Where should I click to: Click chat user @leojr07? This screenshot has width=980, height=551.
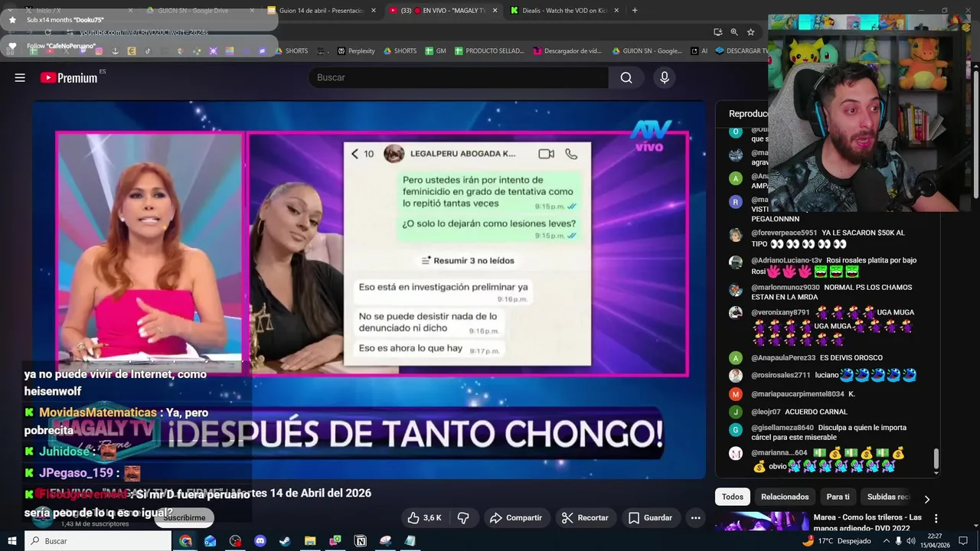tap(766, 412)
